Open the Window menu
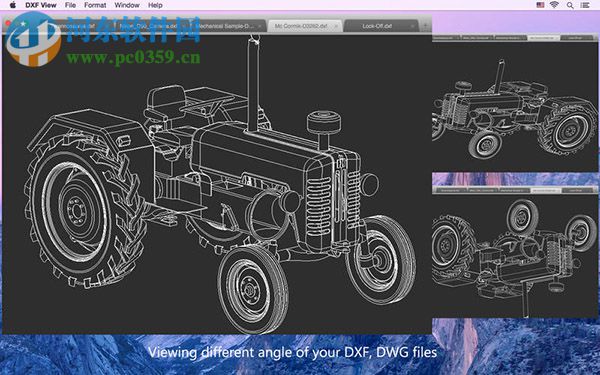Viewport: 600px width, 375px height. point(127,5)
